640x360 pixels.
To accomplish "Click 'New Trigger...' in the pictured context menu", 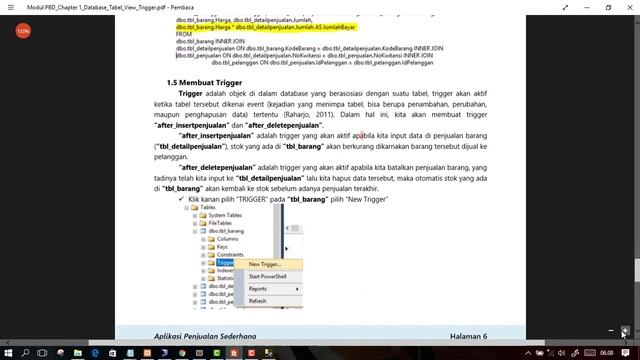I will 265,264.
